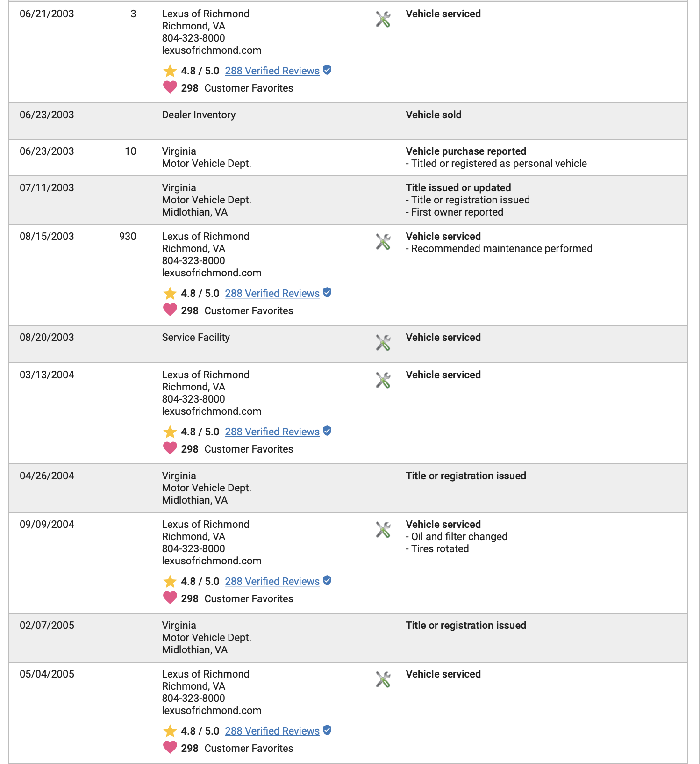Click the pink heart favorites icon in 08/15/2003 entry
Image resolution: width=700 pixels, height=764 pixels.
point(170,310)
